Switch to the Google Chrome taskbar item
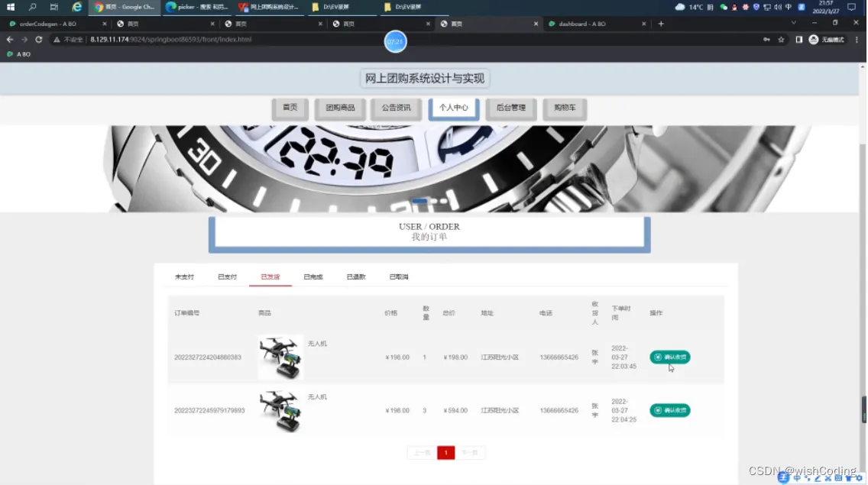Screen dimensions: 868x485 (125, 7)
